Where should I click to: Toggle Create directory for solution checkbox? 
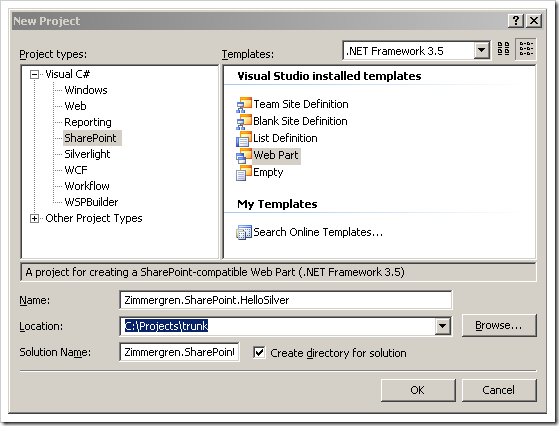click(x=259, y=353)
